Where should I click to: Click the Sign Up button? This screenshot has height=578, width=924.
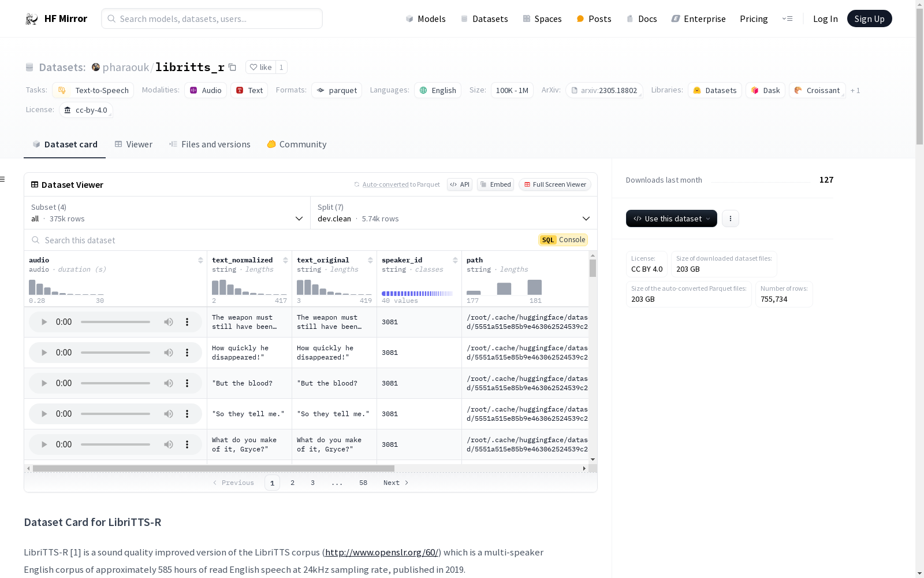[x=870, y=18]
